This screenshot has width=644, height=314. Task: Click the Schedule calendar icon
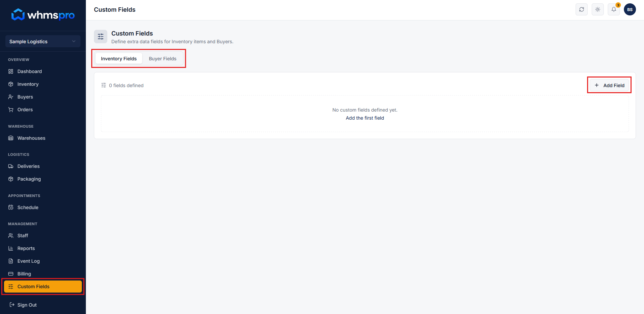pyautogui.click(x=11, y=207)
